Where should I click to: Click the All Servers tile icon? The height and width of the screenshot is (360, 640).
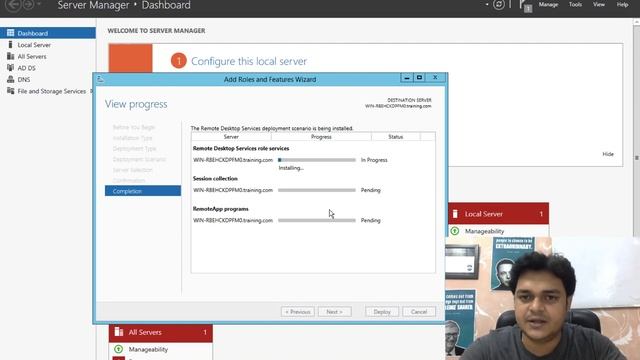[118, 332]
